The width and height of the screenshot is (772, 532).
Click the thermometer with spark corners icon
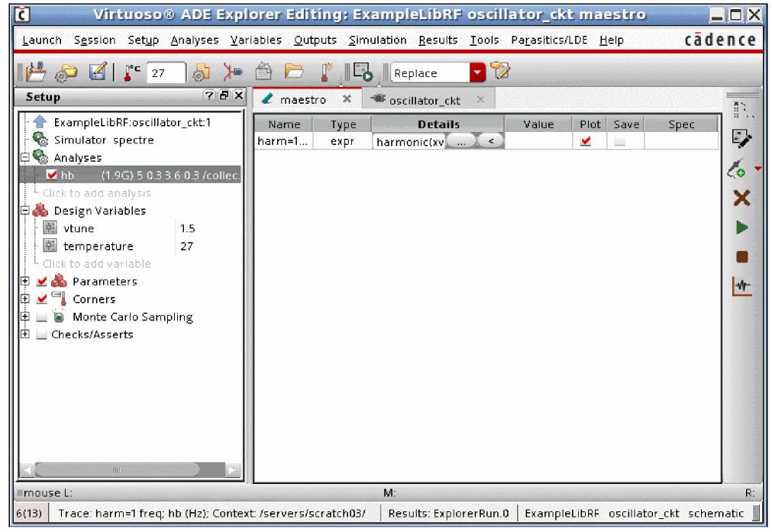tap(326, 72)
